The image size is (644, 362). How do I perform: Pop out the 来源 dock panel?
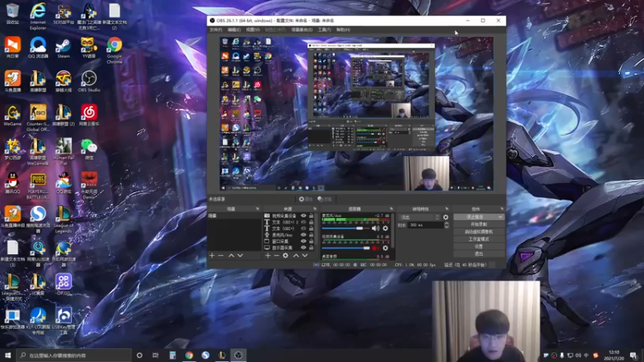[x=315, y=209]
